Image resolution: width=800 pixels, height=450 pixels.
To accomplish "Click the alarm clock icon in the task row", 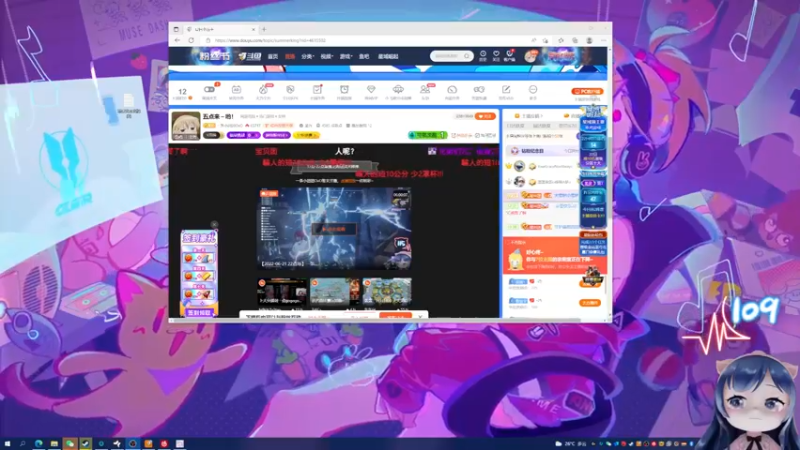I will coord(344,91).
